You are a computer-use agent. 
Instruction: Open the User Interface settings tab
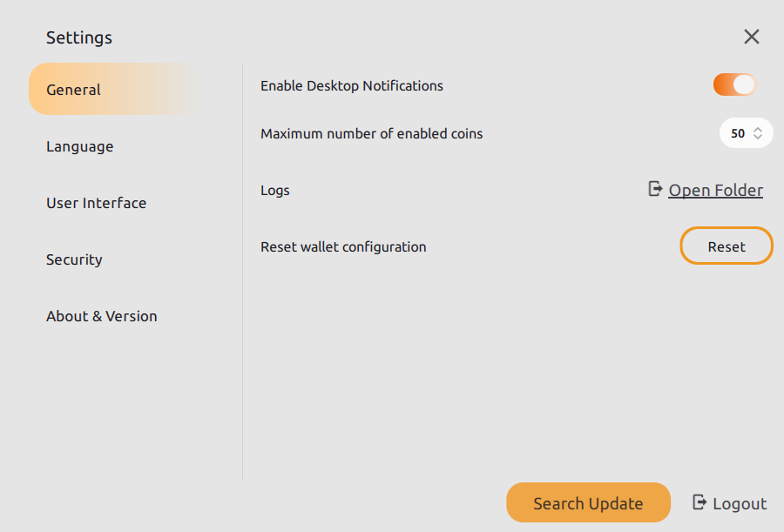click(97, 203)
